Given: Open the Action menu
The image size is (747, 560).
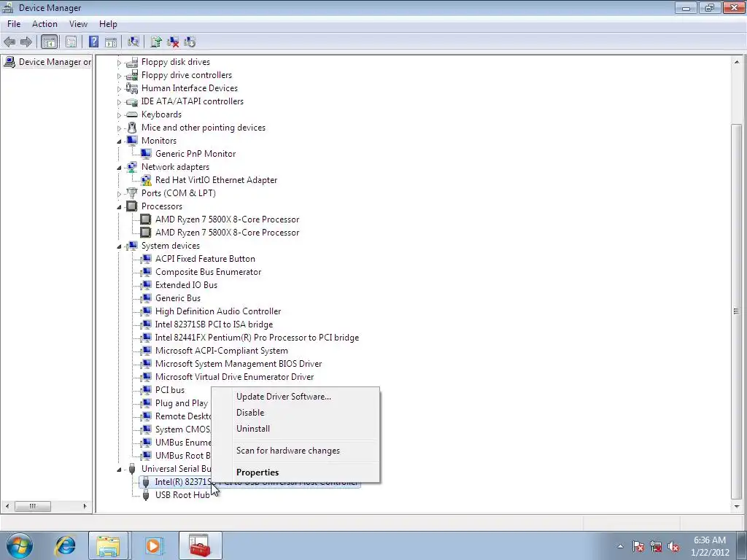Looking at the screenshot, I should click(x=44, y=24).
